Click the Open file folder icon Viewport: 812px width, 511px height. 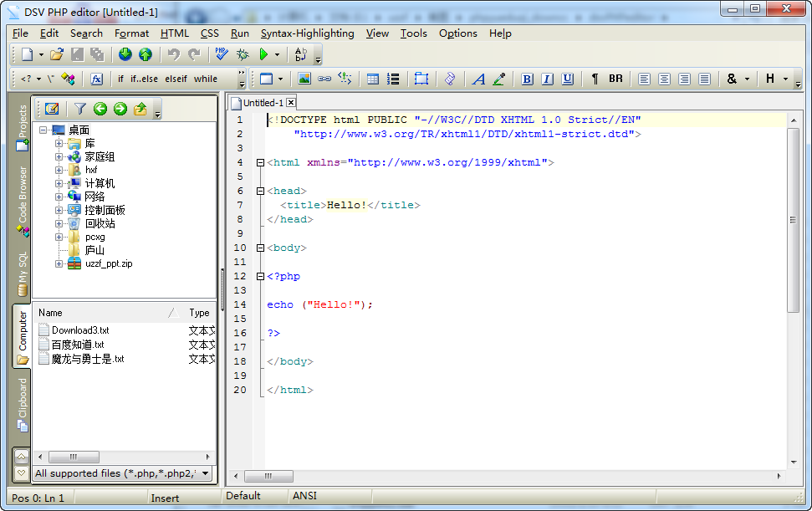(56, 54)
